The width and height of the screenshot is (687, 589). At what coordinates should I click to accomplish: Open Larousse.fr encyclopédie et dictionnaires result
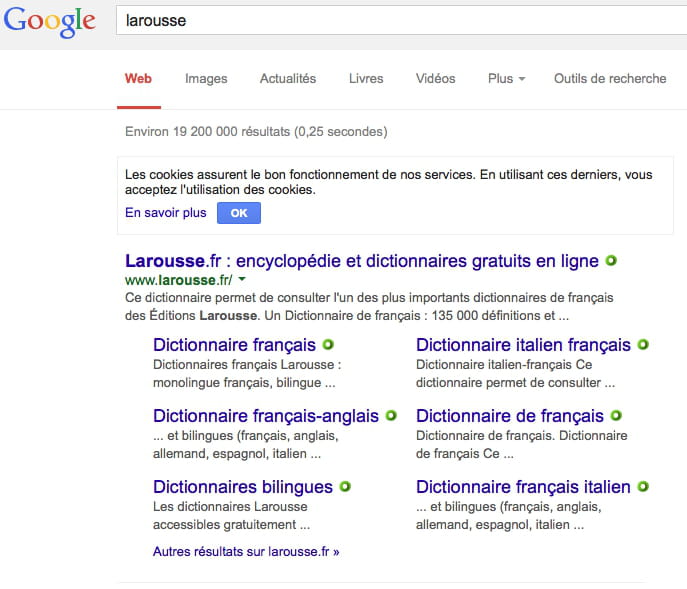362,261
